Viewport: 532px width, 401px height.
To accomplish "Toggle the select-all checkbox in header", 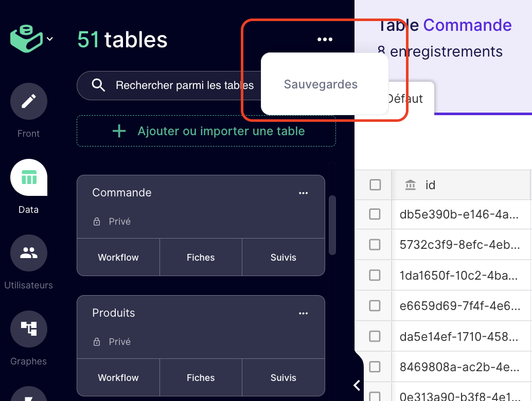I will [x=375, y=185].
